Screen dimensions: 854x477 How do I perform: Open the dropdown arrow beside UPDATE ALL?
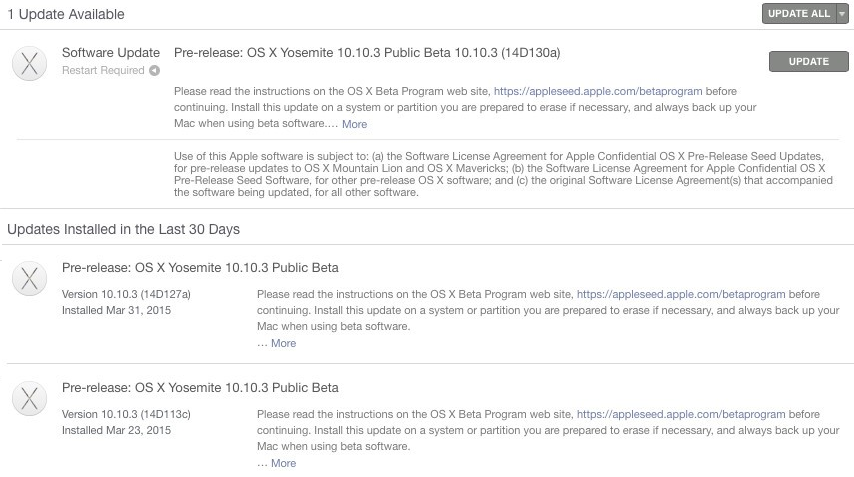842,14
